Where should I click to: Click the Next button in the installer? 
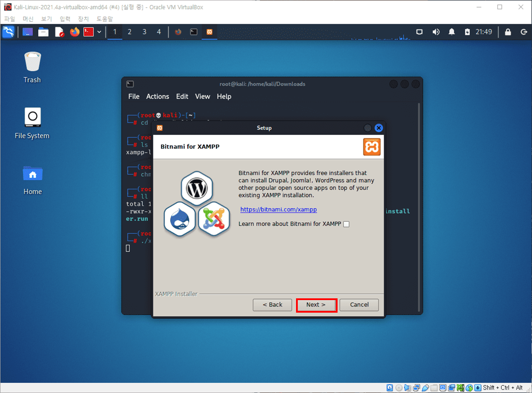click(316, 305)
